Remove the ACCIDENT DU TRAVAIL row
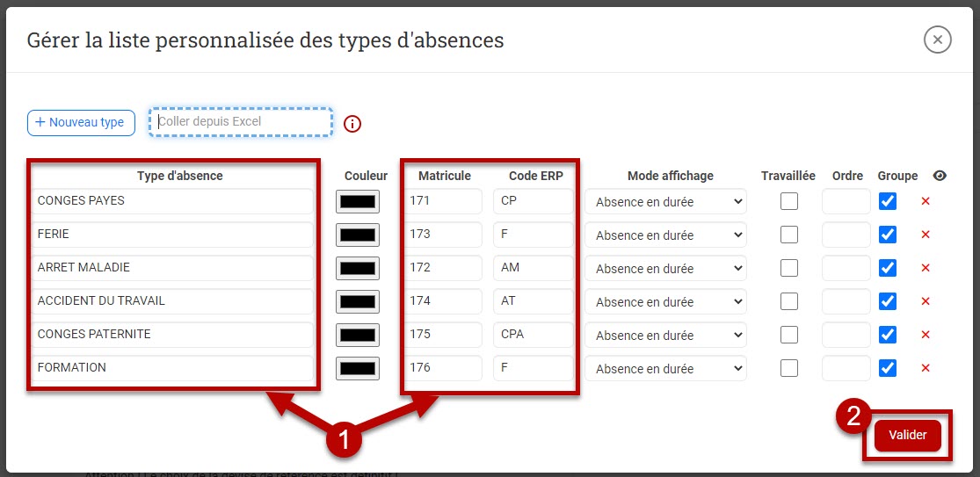 (925, 302)
